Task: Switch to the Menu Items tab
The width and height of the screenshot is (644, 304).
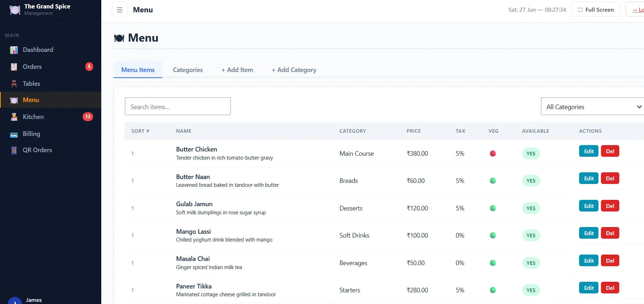Action: (x=138, y=70)
